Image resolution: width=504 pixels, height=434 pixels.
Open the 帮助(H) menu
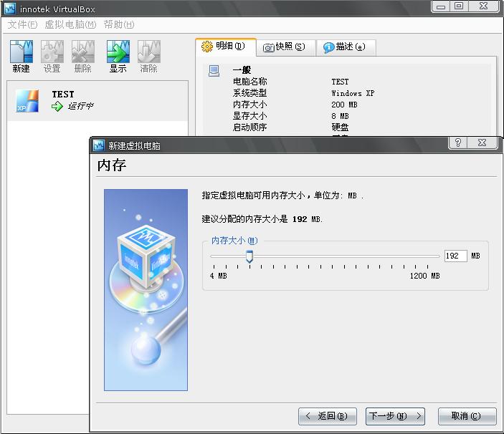(x=118, y=24)
